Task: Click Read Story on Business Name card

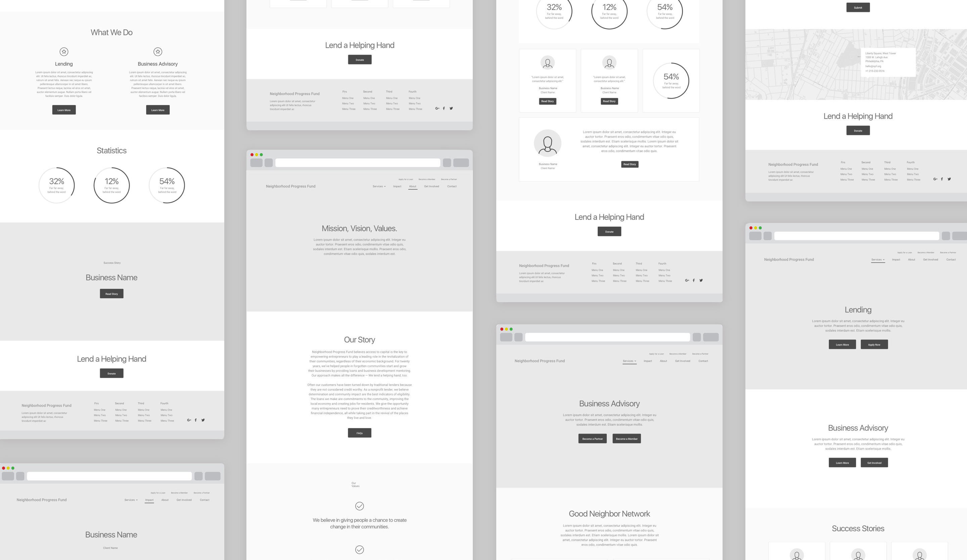Action: [111, 293]
